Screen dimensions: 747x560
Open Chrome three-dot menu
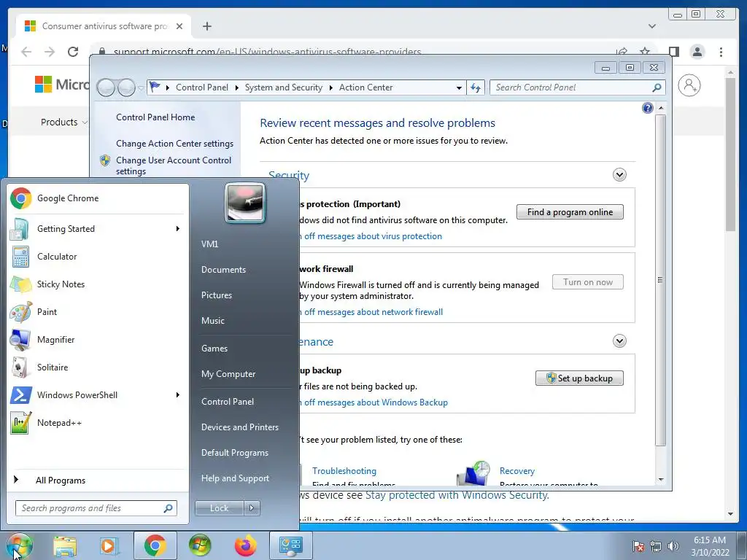[x=721, y=52]
